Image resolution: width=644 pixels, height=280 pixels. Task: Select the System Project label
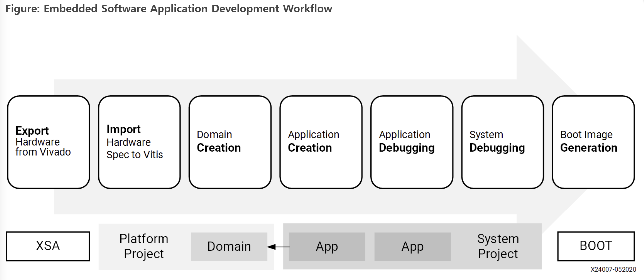coord(498,246)
